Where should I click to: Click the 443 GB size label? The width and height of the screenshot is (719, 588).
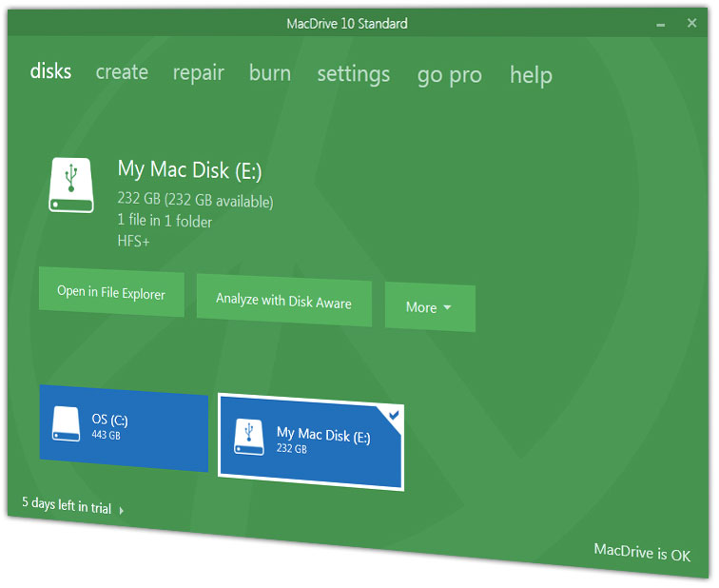(x=106, y=435)
